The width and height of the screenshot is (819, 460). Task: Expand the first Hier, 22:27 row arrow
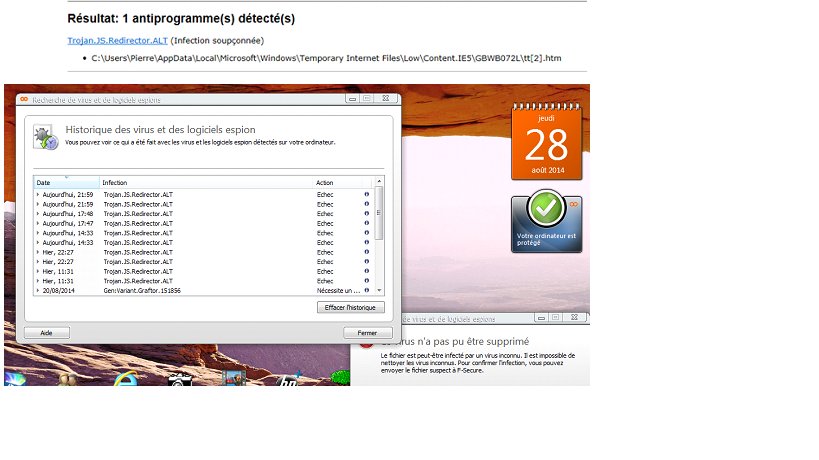click(x=38, y=252)
